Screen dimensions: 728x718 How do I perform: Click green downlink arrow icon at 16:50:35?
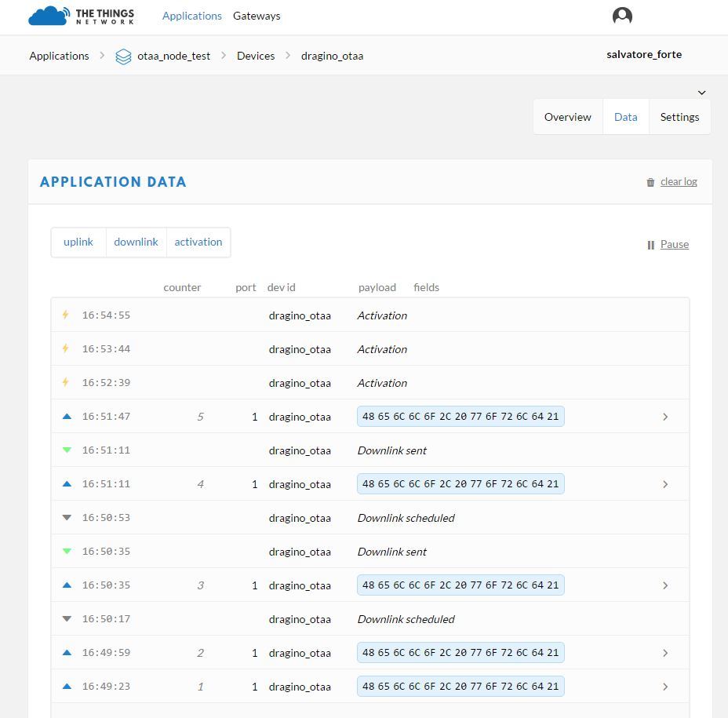(67, 552)
